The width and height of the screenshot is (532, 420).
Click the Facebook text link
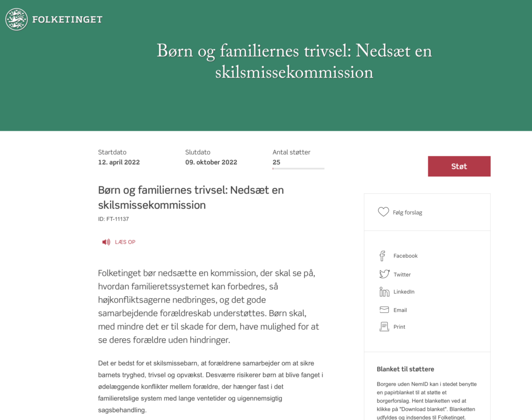pos(406,256)
